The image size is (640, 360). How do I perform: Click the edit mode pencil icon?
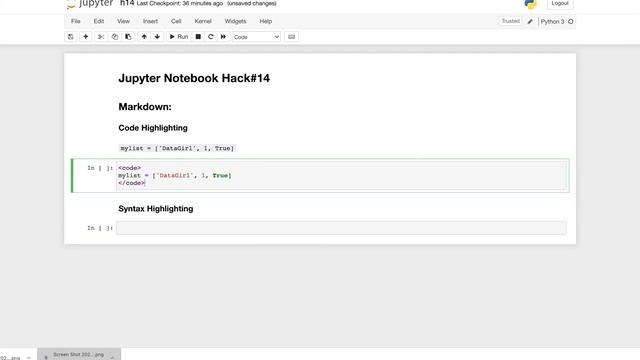pos(530,22)
